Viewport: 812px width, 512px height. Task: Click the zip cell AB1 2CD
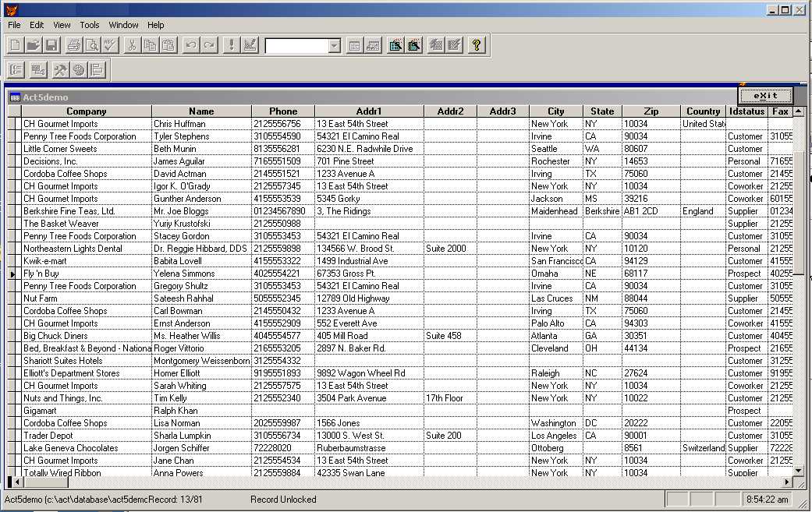(x=651, y=211)
